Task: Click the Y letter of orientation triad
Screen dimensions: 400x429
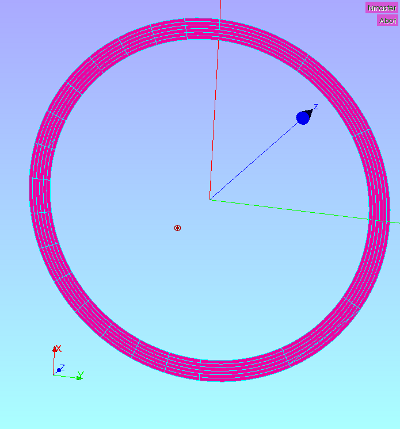Action: [80, 374]
